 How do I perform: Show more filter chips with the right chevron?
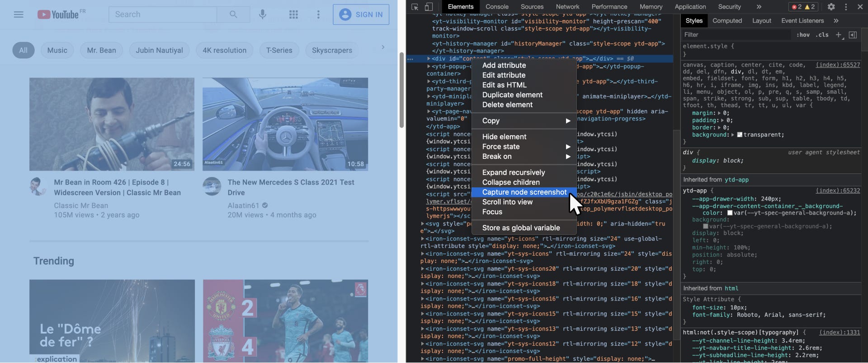click(383, 47)
